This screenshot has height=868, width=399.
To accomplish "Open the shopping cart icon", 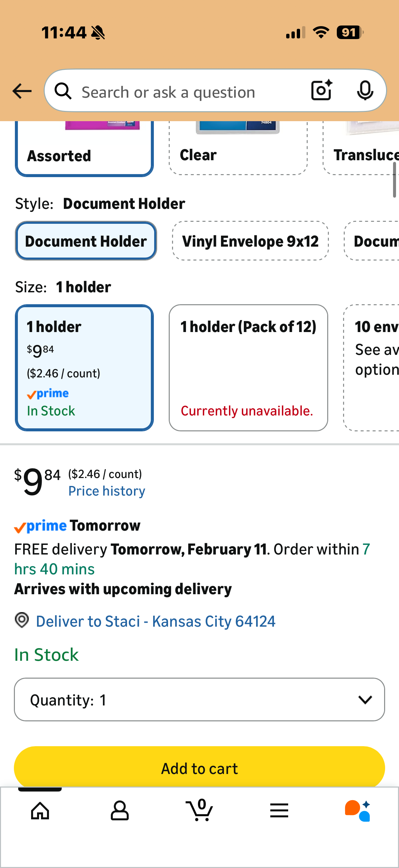I will [x=199, y=810].
